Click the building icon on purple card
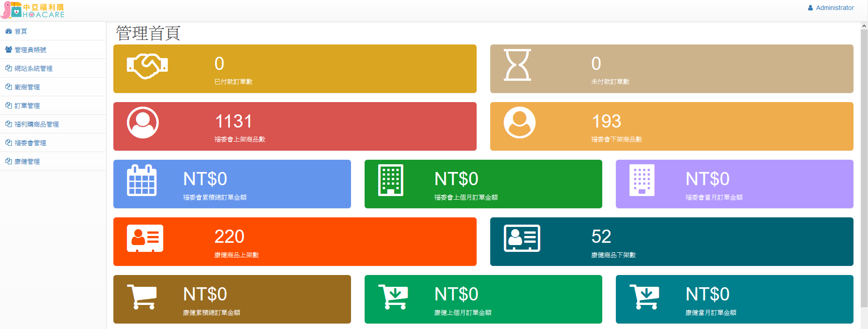The width and height of the screenshot is (868, 329). (x=642, y=180)
